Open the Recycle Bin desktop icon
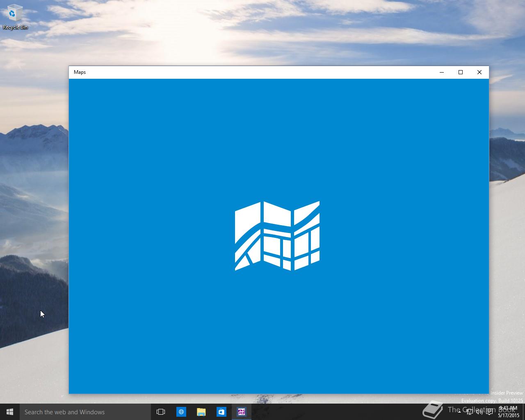This screenshot has width=525, height=420. 15,17
